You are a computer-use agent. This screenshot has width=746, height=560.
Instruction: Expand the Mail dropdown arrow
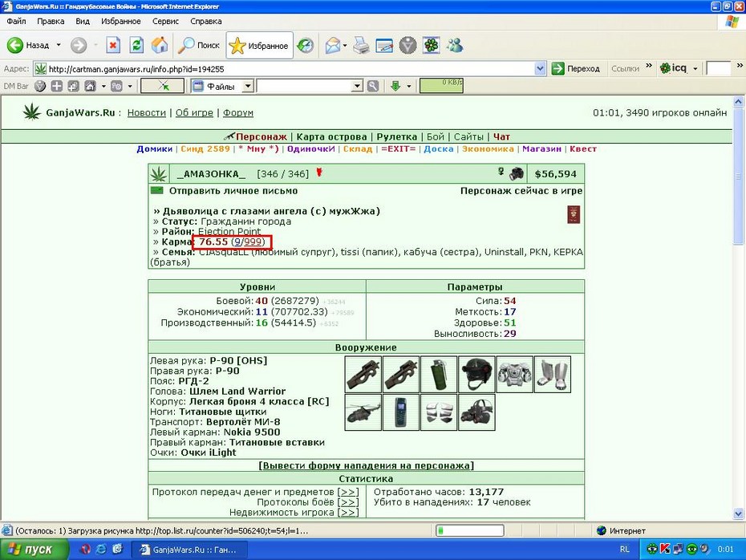(345, 46)
